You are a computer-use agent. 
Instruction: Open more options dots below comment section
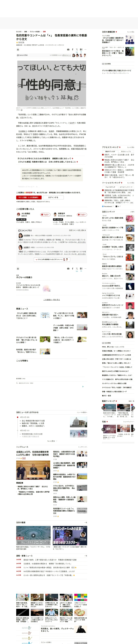click(x=85, y=269)
